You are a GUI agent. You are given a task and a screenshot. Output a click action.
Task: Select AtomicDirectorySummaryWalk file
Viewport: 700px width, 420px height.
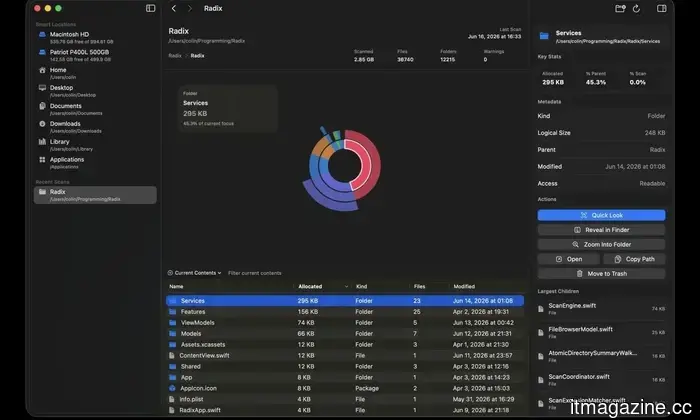(x=601, y=356)
